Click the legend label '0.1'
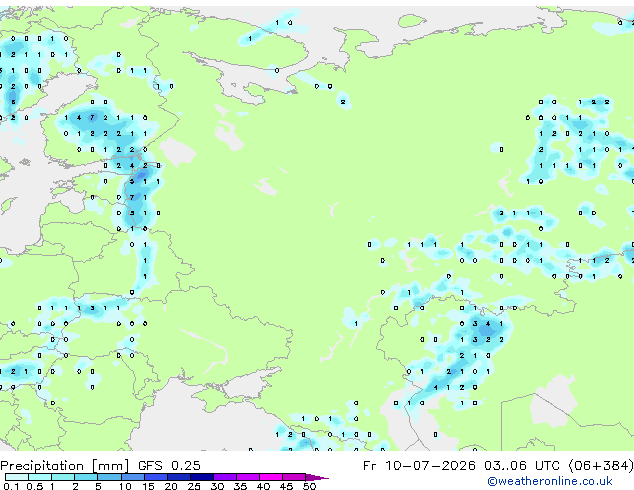Viewport: 634px width, 490px height. [x=11, y=486]
